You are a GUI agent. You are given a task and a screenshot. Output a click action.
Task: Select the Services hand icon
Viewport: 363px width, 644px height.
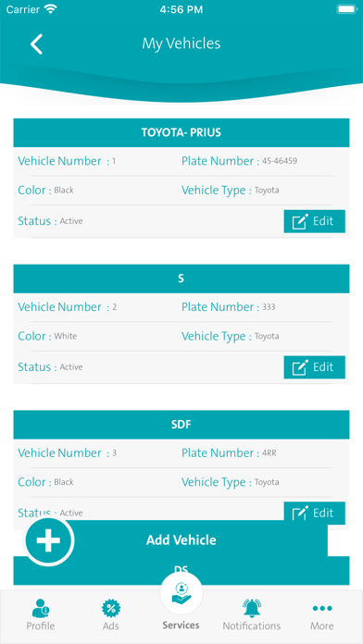pyautogui.click(x=181, y=593)
